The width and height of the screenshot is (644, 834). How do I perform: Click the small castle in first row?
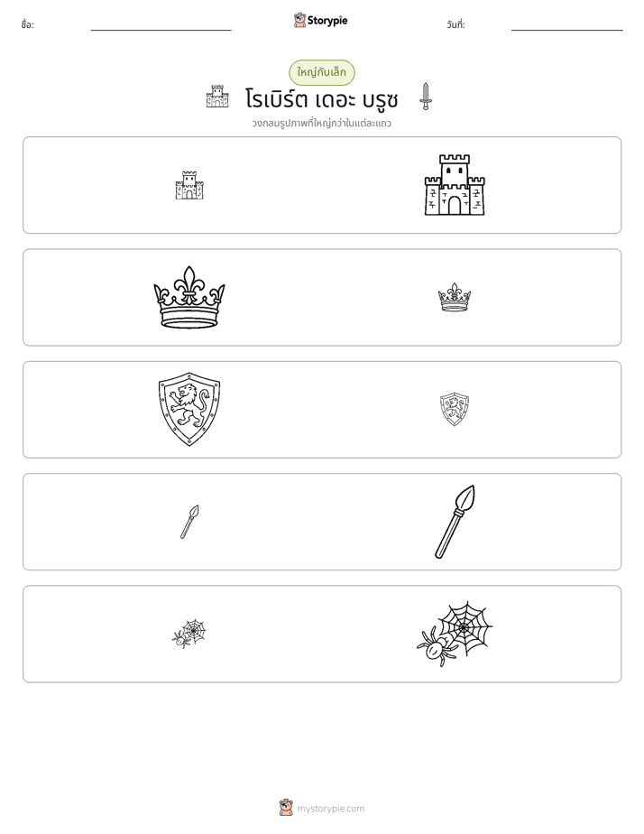[x=189, y=185]
